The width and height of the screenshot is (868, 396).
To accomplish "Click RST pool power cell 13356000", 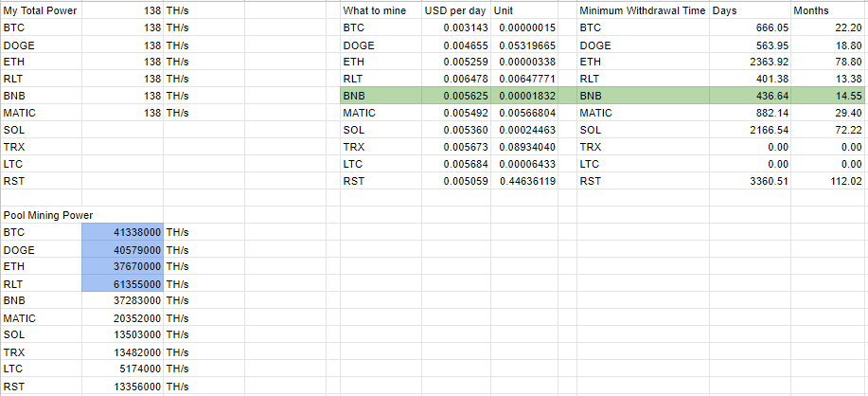I will [x=123, y=386].
